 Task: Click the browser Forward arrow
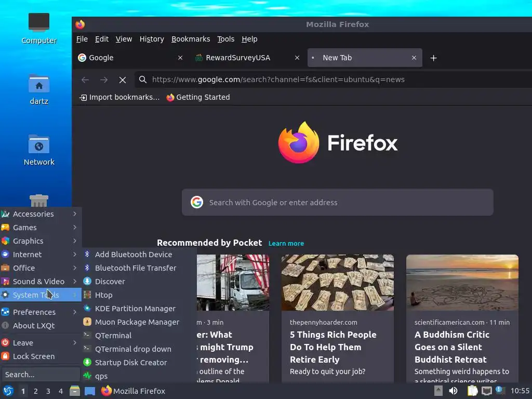click(104, 79)
